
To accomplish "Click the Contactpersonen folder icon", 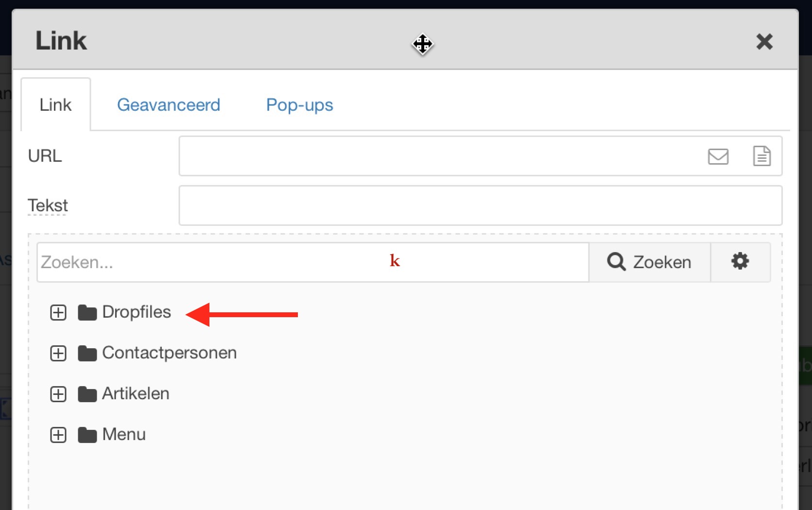I will pos(87,353).
